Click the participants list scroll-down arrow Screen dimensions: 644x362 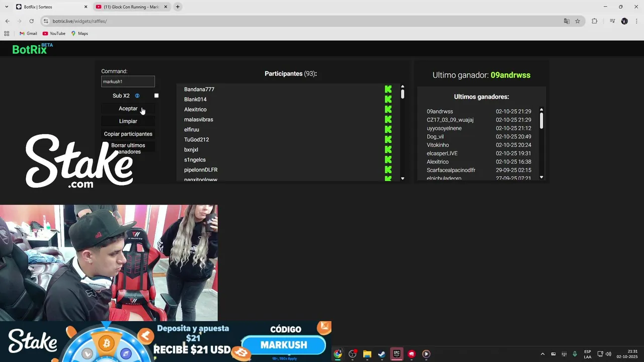pyautogui.click(x=403, y=178)
